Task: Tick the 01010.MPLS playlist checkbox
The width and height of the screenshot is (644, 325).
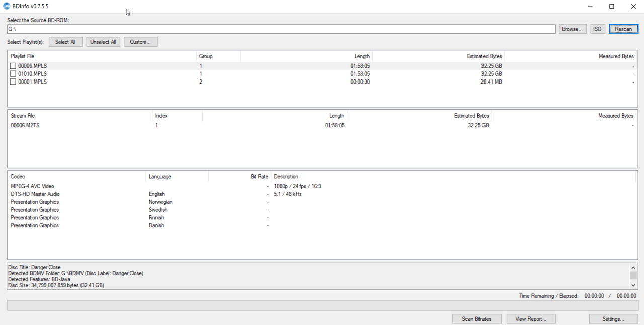Action: click(13, 74)
